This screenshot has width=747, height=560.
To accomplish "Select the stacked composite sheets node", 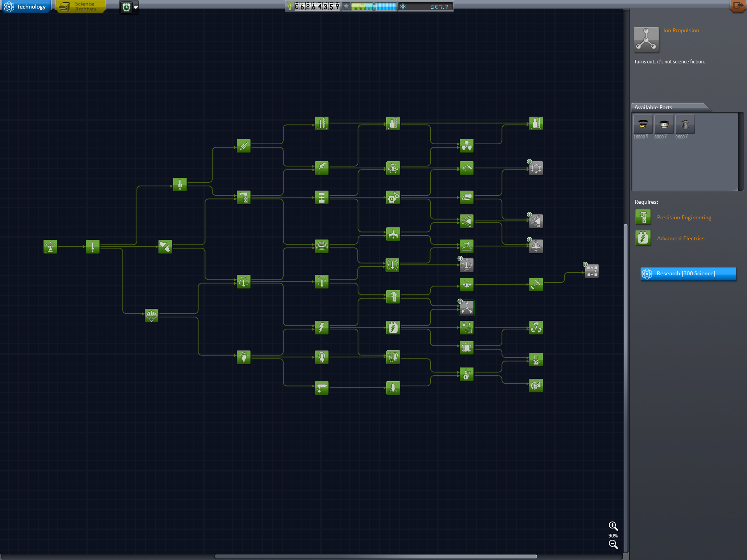I will 466,197.
